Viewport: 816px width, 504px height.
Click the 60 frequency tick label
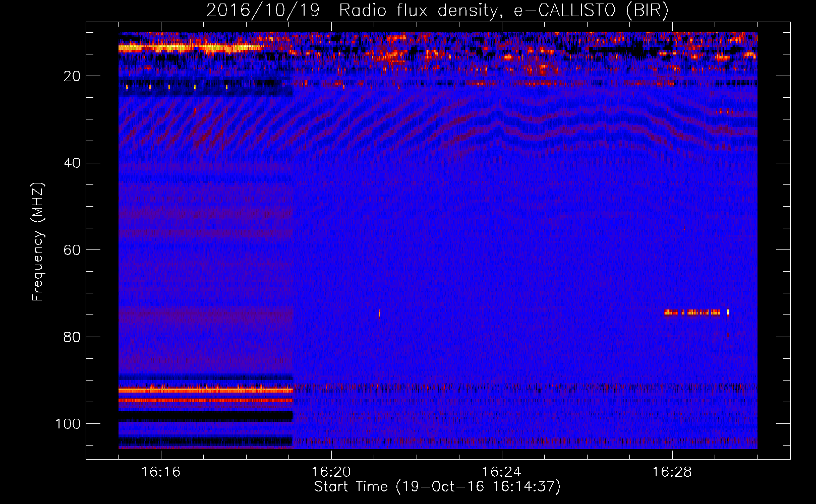(x=72, y=250)
